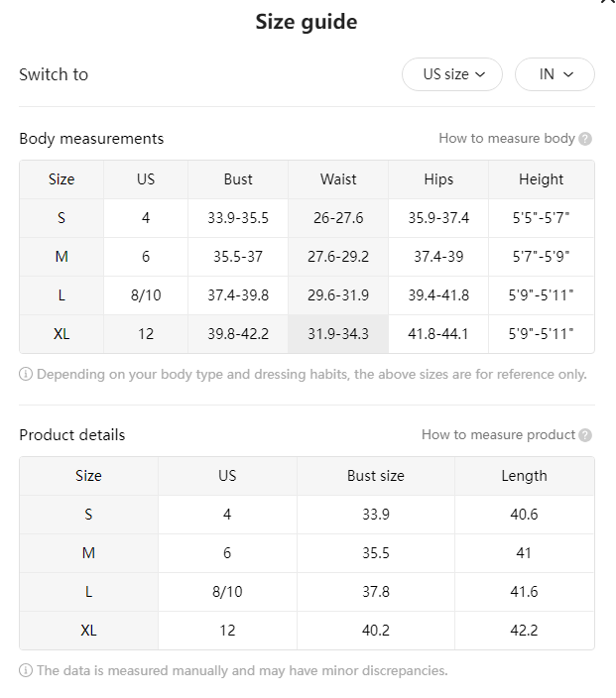The width and height of the screenshot is (616, 698).
Task: Close the size guide dialog
Action: (608, 1)
